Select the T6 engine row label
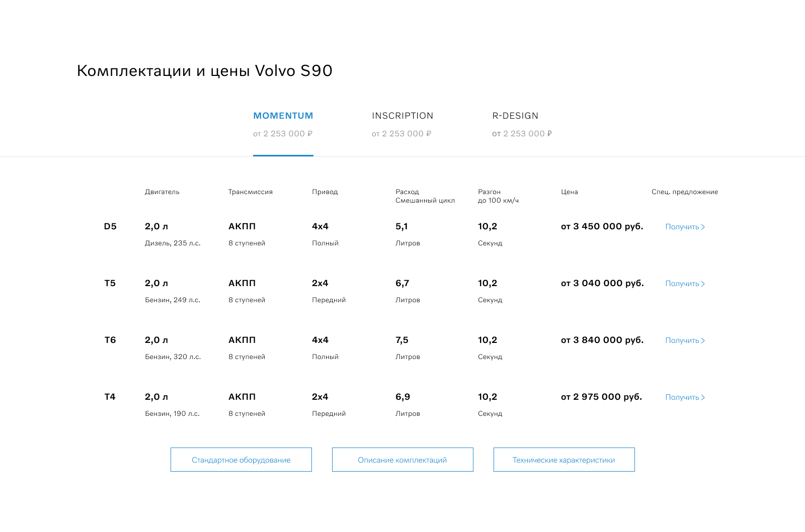Viewport: 805px width, 532px height. point(110,340)
